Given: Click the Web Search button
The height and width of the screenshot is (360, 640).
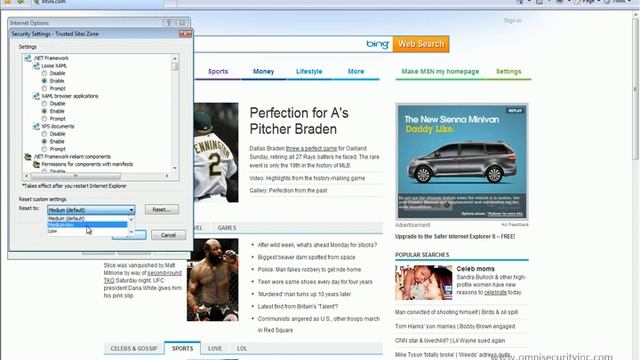Looking at the screenshot, I should point(421,44).
